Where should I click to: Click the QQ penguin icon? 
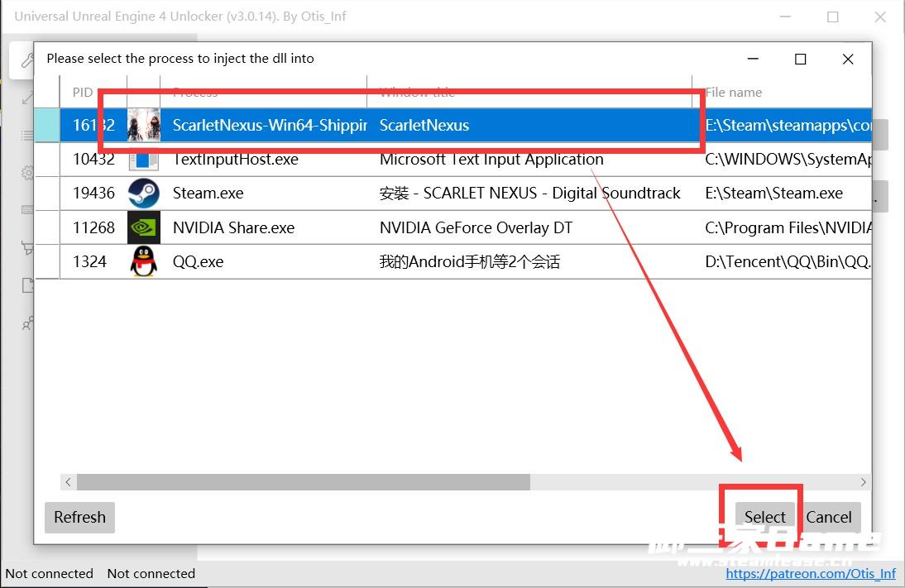(144, 262)
